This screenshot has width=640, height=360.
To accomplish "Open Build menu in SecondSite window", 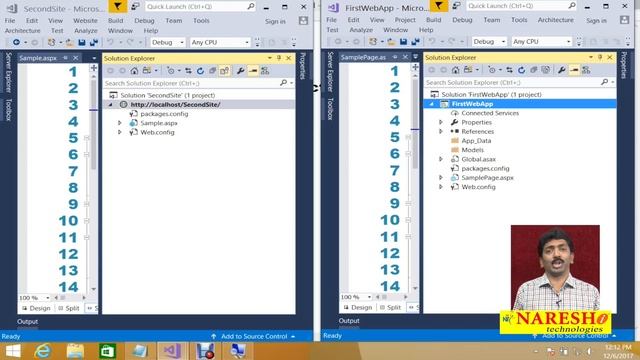I will tap(116, 20).
